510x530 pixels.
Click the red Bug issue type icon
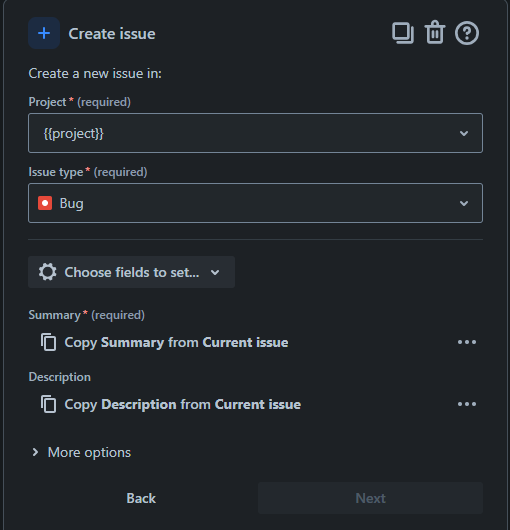(x=45, y=203)
